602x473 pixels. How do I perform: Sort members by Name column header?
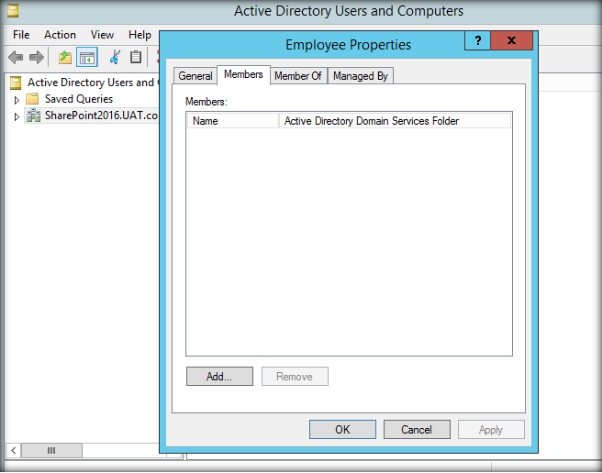233,121
